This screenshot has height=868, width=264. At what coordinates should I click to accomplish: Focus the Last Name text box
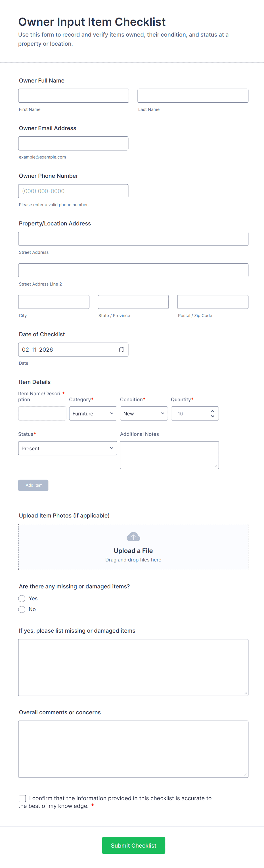[193, 96]
